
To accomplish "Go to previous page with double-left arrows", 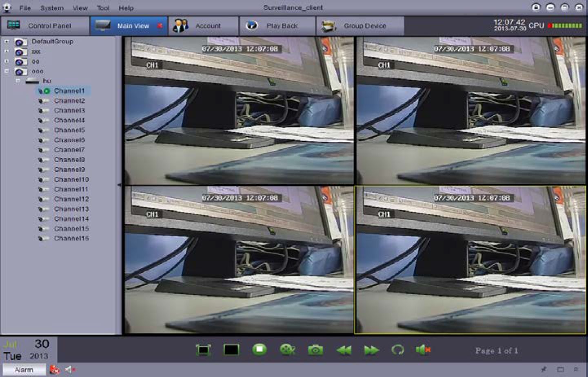I will (x=344, y=350).
